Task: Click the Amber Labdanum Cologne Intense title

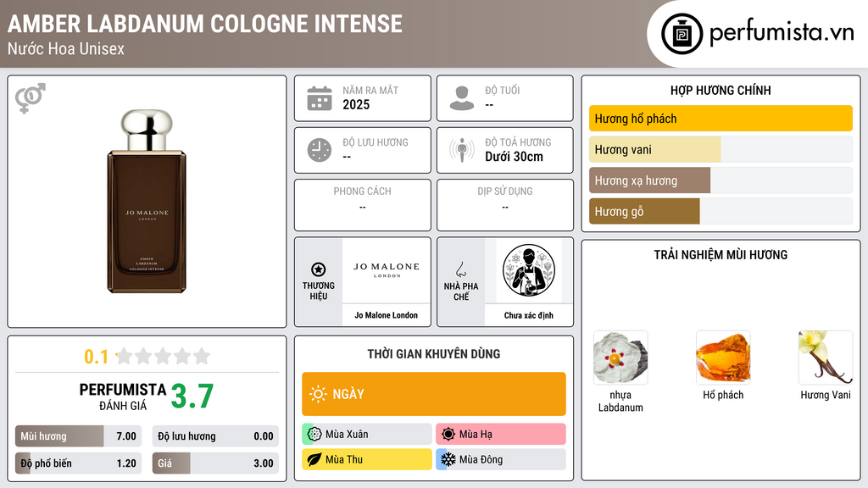Action: click(205, 24)
